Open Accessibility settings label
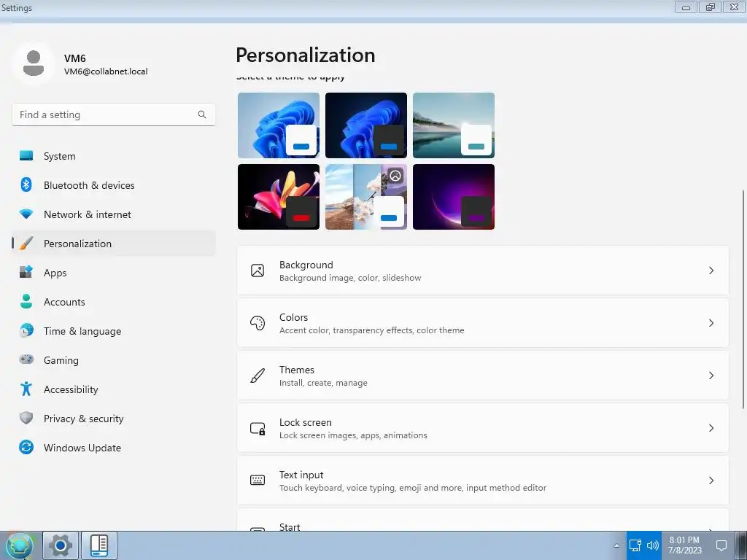This screenshot has width=747, height=560. click(71, 389)
